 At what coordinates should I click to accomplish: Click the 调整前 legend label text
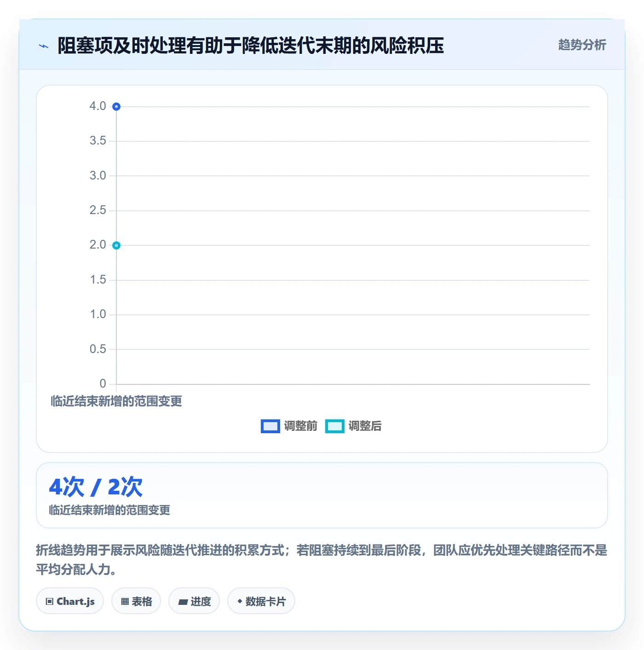[x=300, y=426]
